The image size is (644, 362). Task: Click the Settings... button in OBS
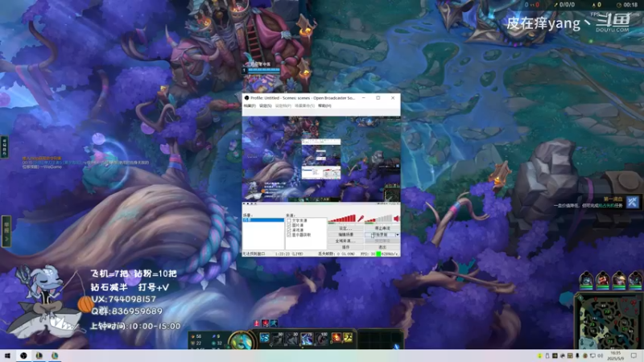point(345,228)
